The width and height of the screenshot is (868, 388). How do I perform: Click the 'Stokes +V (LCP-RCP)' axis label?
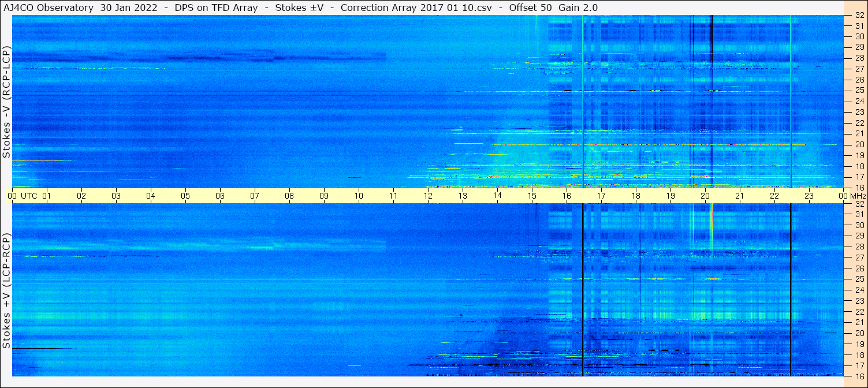[x=6, y=292]
